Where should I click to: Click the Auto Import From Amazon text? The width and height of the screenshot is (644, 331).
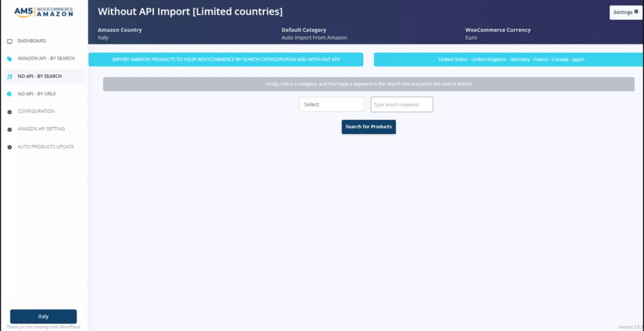coord(314,38)
